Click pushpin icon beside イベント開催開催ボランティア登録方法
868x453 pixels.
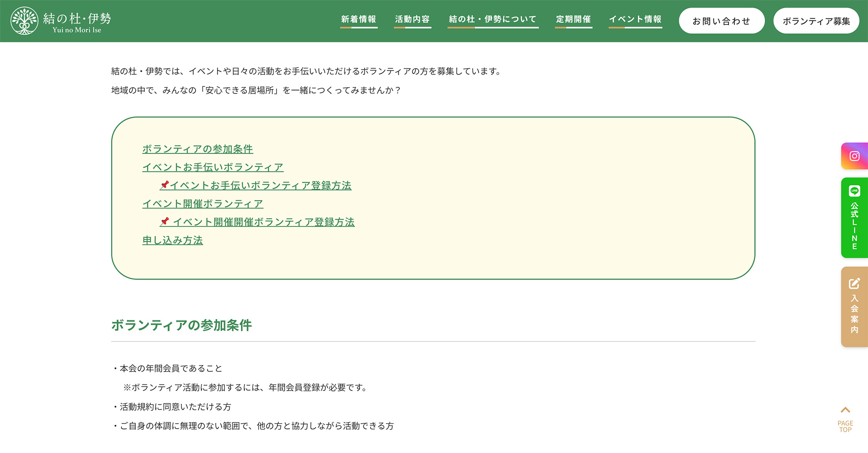(164, 222)
